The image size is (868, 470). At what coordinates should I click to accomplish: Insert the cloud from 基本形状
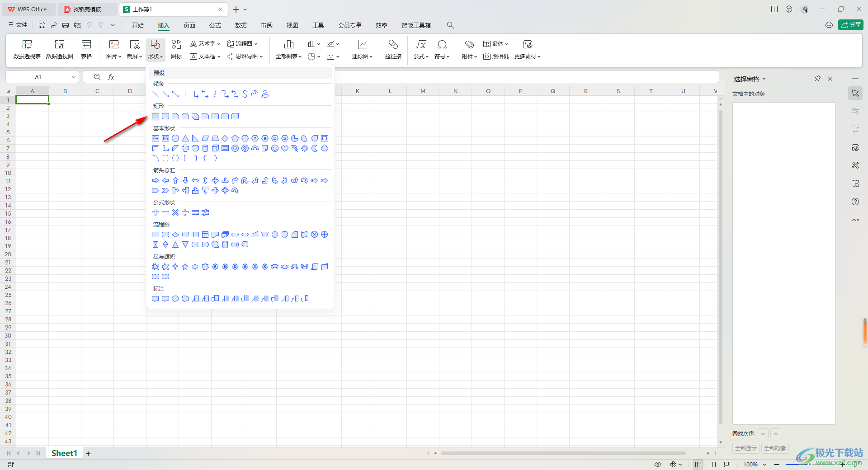tap(325, 148)
